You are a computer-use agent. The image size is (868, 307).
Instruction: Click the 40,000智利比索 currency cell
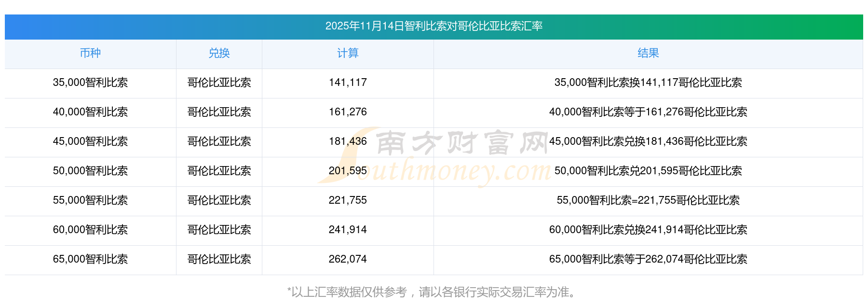(90, 112)
